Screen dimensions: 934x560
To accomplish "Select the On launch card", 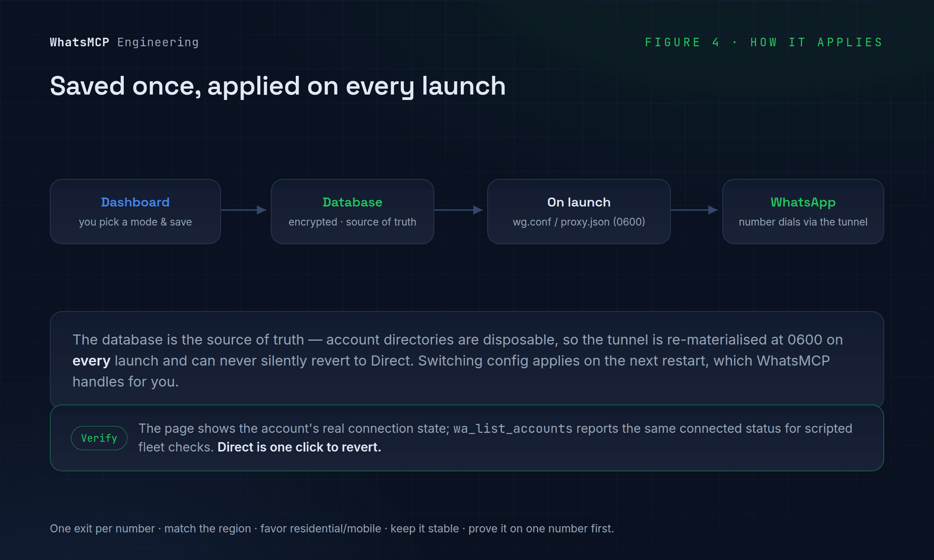I will [579, 212].
